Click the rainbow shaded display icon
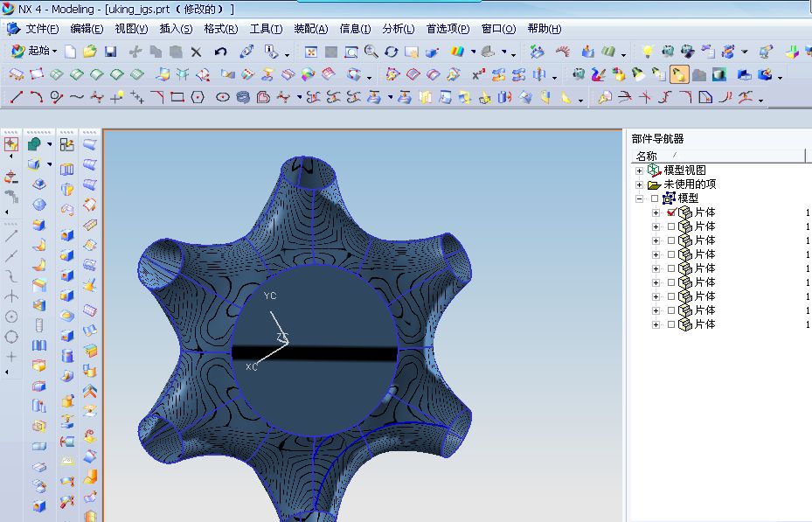Screen dimensions: 812x522 457,52
